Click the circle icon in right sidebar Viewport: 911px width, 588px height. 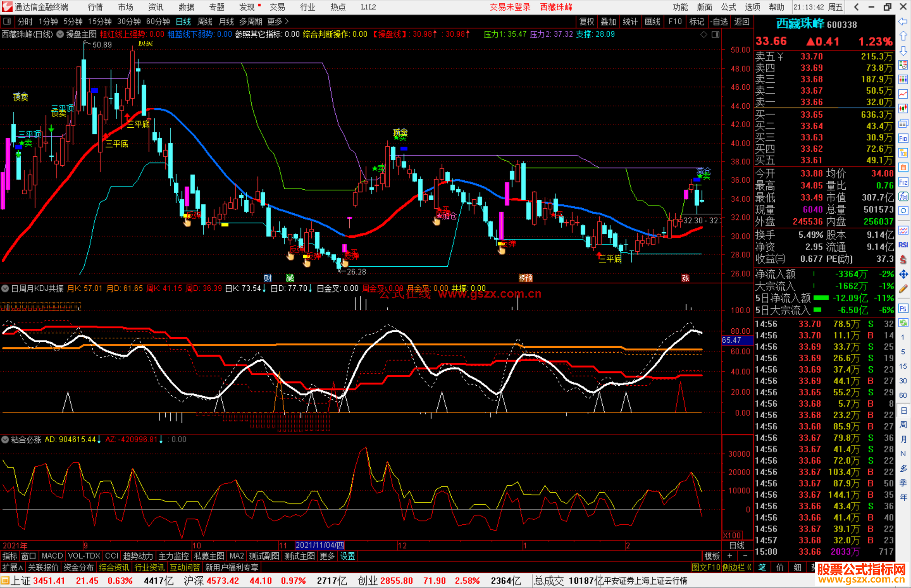[x=903, y=211]
